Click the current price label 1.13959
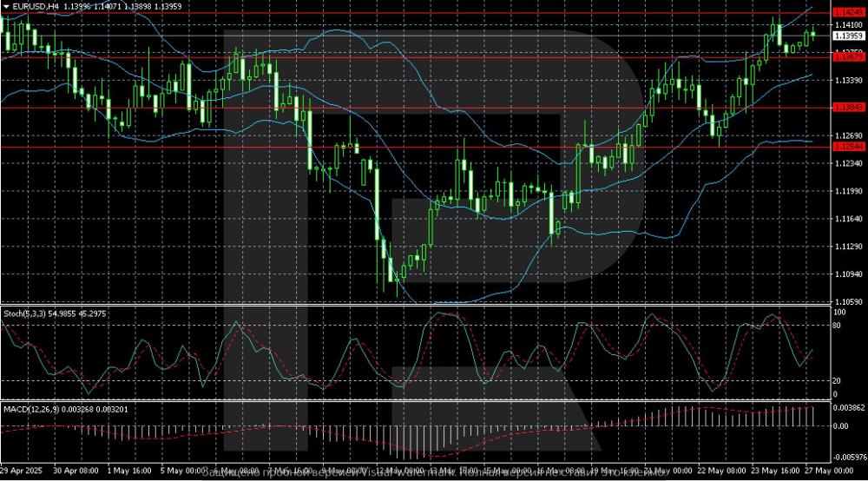Image resolution: width=868 pixels, height=481 pixels. 847,36
